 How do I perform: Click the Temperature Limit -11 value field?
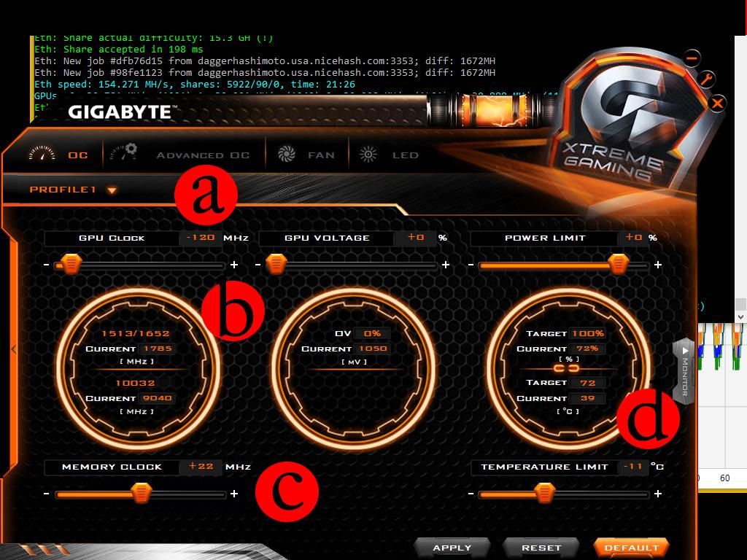pyautogui.click(x=632, y=466)
